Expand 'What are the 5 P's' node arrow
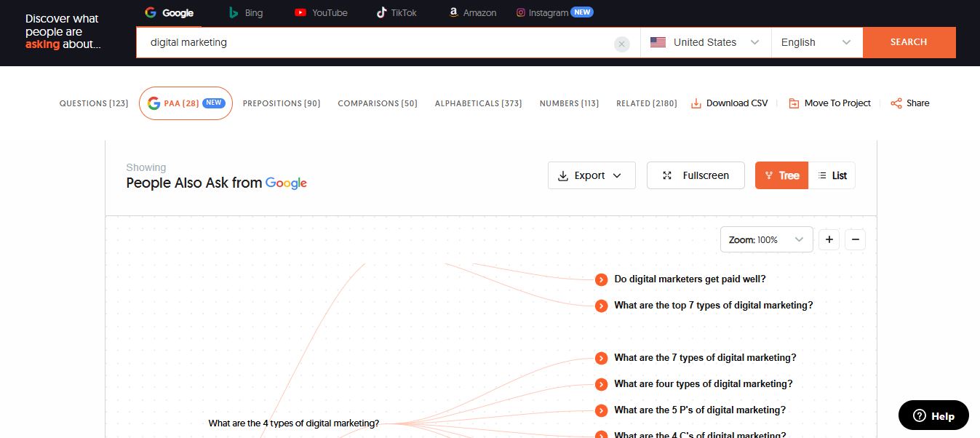 [x=601, y=410]
